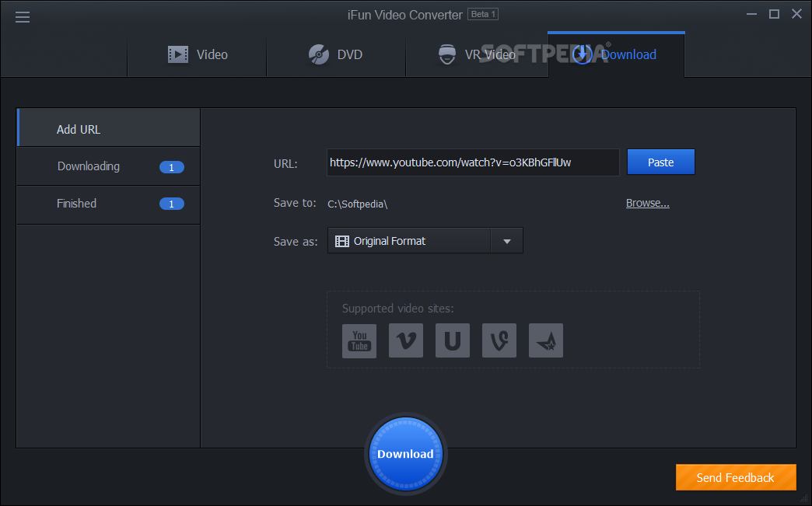Click the YouTube supported site icon
The height and width of the screenshot is (506, 812).
(359, 341)
